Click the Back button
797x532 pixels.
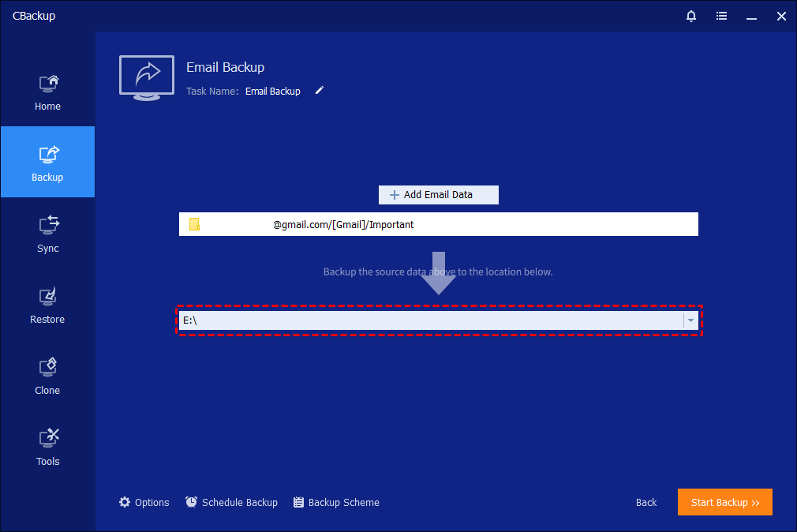tap(646, 502)
